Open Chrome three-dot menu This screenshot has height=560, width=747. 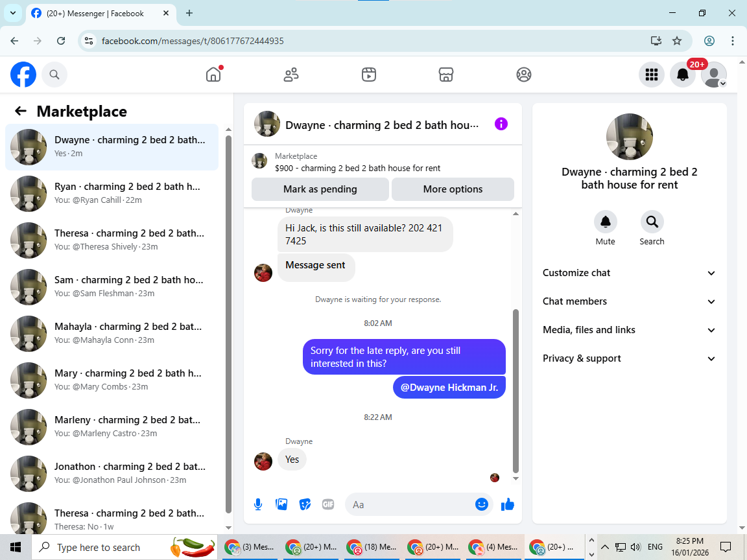[733, 41]
